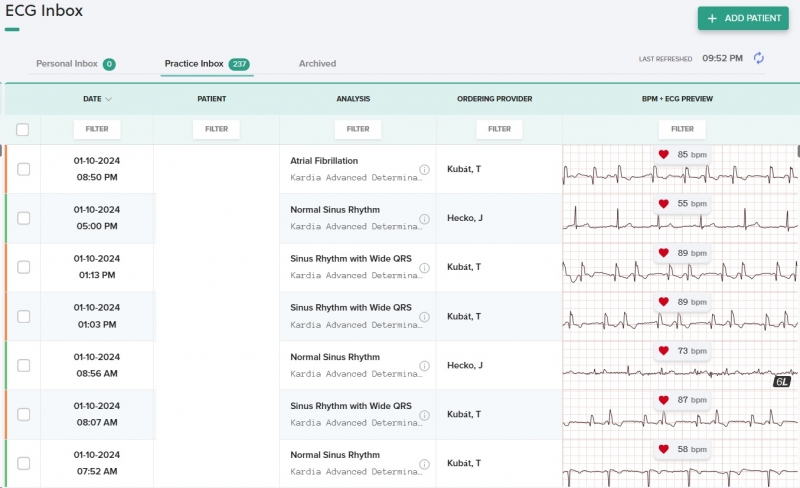
Task: Click the Add Patient button
Action: click(x=743, y=18)
